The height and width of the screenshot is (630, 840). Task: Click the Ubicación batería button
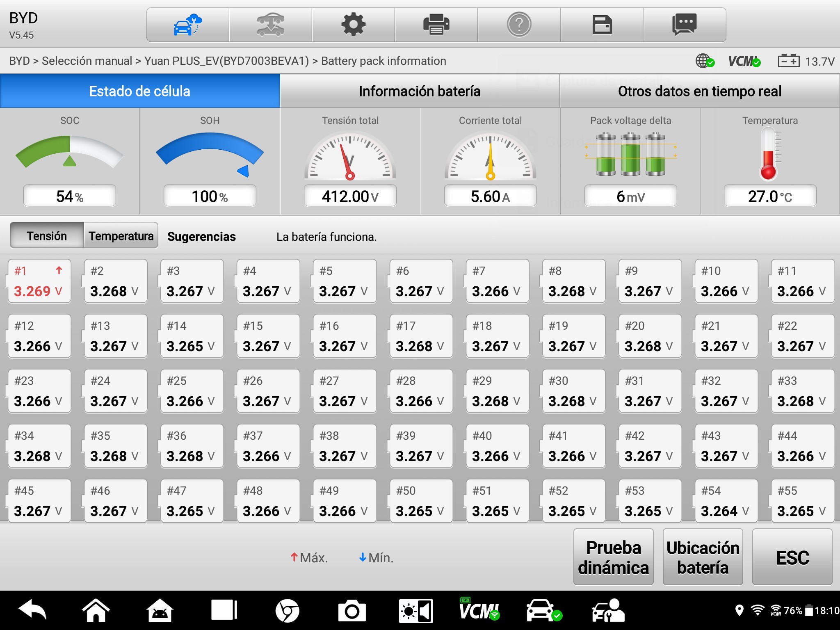point(703,557)
